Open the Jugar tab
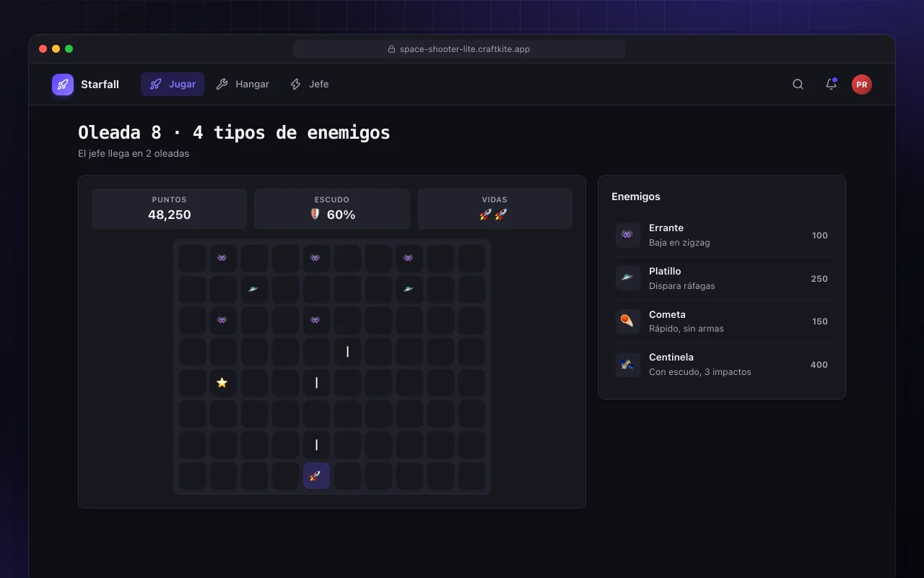Image resolution: width=924 pixels, height=578 pixels. (173, 85)
